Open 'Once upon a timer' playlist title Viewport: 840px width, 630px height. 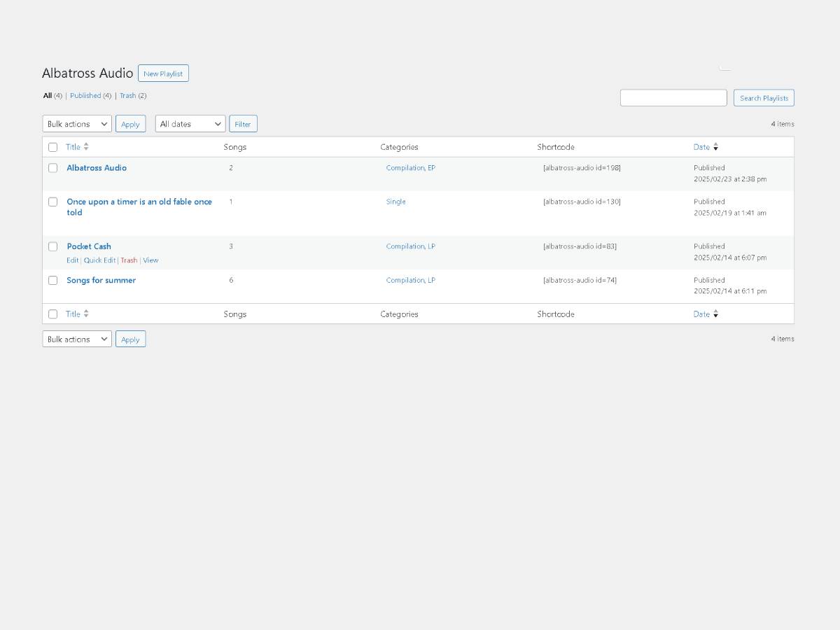tap(139, 207)
